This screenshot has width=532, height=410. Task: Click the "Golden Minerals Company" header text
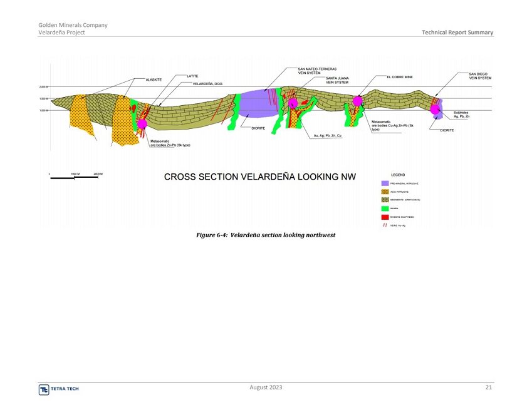73,25
